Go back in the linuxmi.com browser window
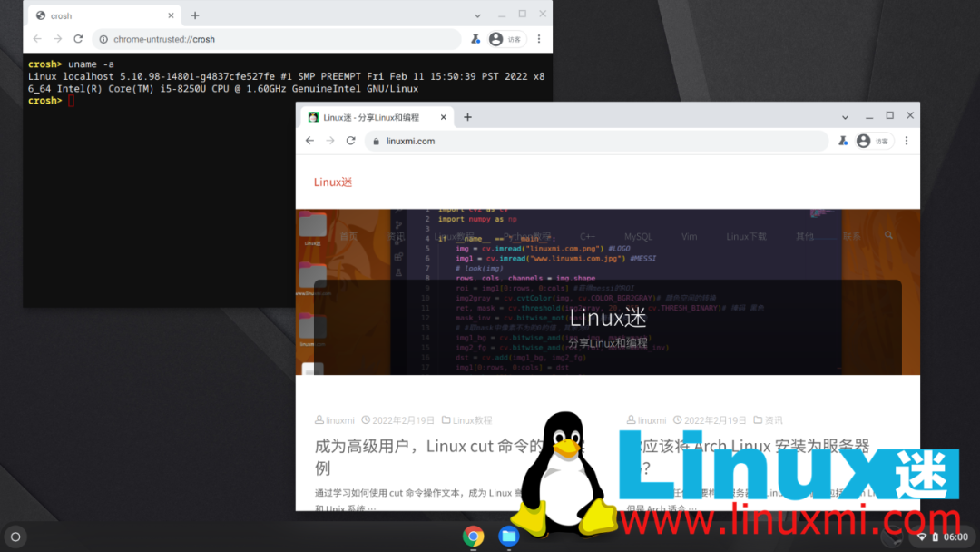980x552 pixels. pyautogui.click(x=309, y=141)
